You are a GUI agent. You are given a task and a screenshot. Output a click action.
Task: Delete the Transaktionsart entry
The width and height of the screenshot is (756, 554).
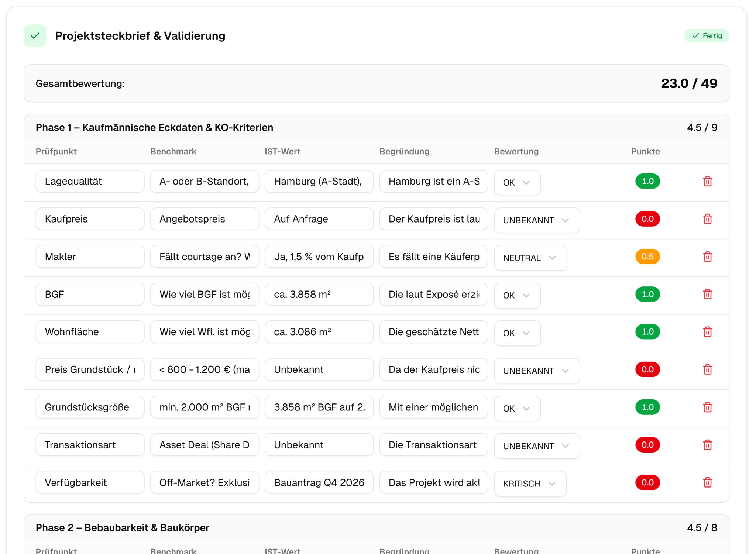[707, 445]
